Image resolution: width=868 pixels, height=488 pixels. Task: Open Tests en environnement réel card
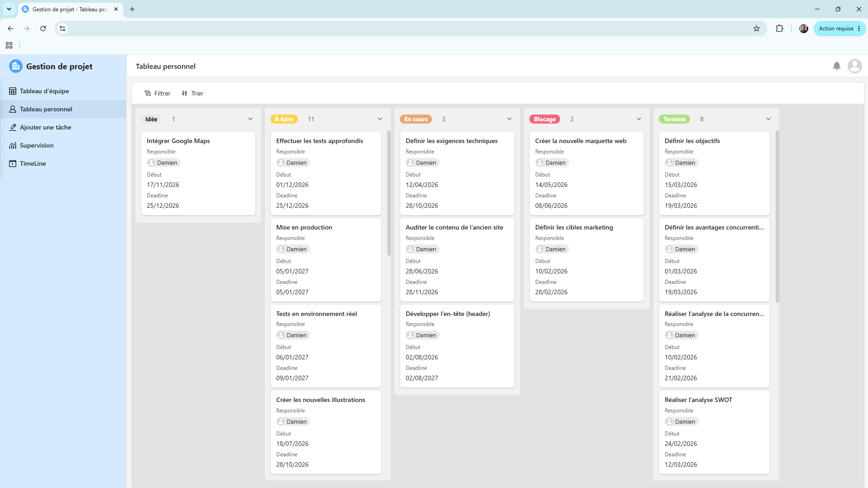pyautogui.click(x=326, y=346)
